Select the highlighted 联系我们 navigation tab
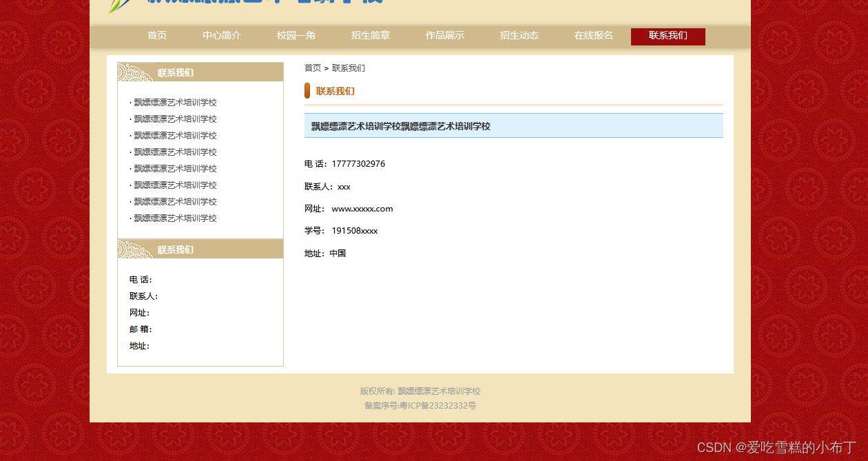868x461 pixels. click(x=668, y=37)
